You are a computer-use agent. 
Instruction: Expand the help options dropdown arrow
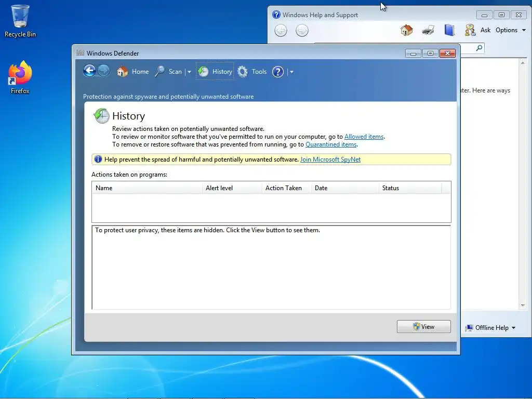[x=291, y=72]
